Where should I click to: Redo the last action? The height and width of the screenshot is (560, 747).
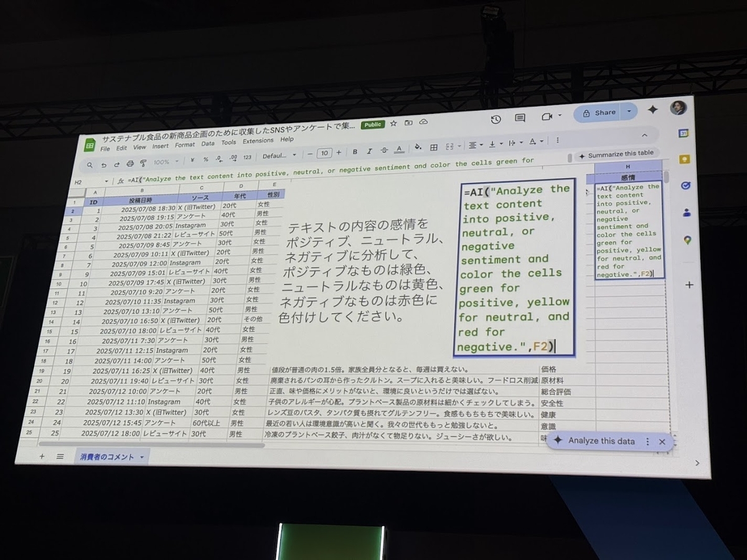pyautogui.click(x=116, y=164)
